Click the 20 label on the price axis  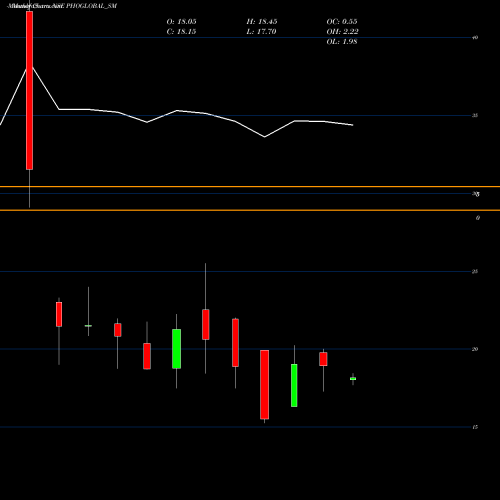(x=475, y=349)
